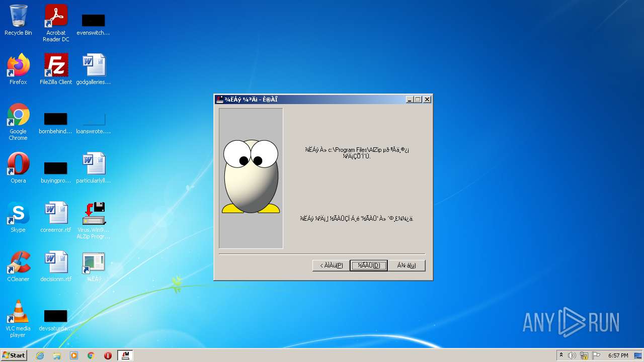Launch Skype desktop shortcut
644x362 pixels.
coord(18,217)
